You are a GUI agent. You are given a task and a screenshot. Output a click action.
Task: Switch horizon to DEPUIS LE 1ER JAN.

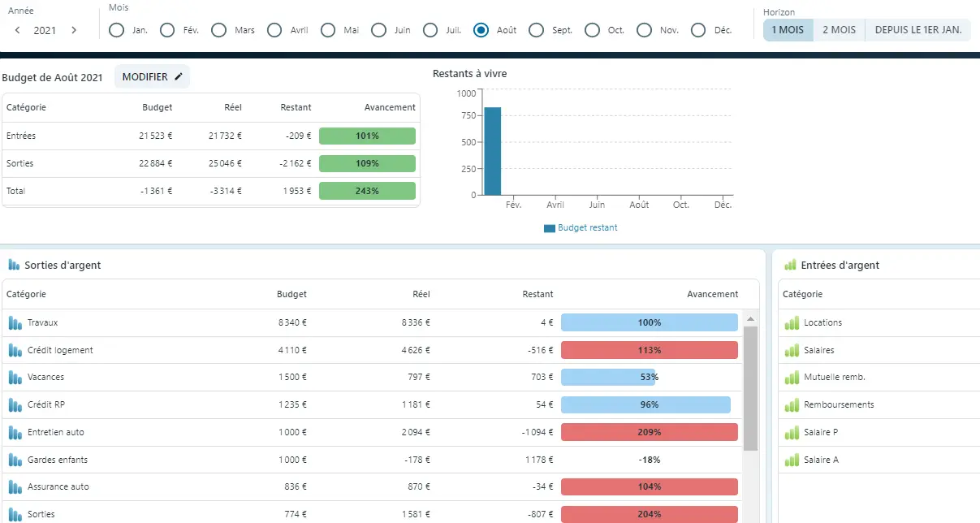point(917,30)
